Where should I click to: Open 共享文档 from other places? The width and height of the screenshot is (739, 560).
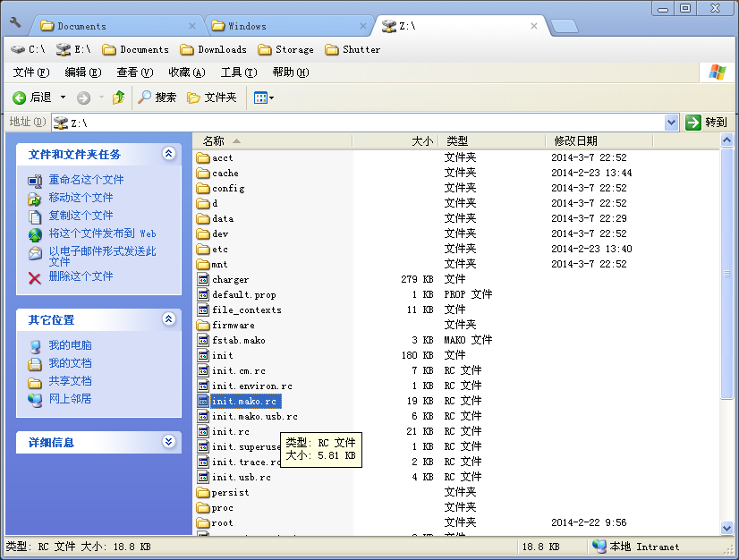(x=70, y=381)
